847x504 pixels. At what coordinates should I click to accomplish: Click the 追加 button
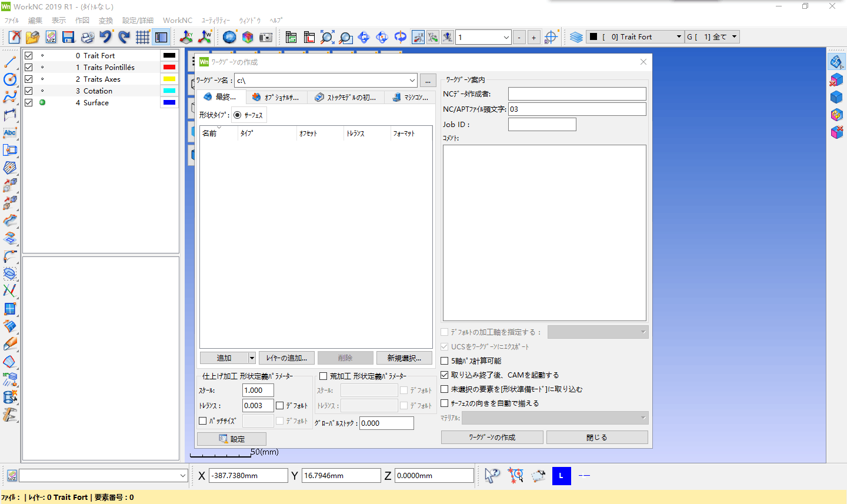click(x=224, y=358)
